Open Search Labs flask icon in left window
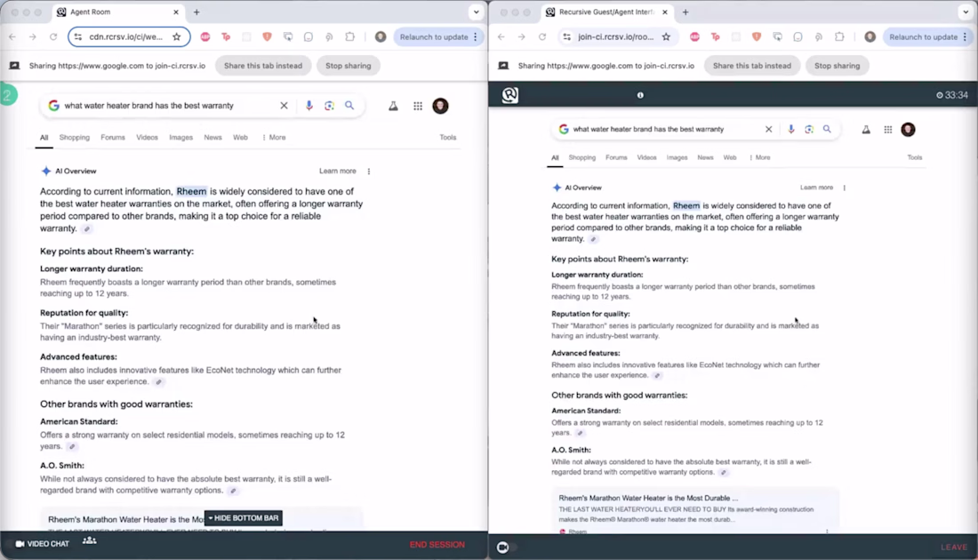The height and width of the screenshot is (560, 978). coord(393,106)
